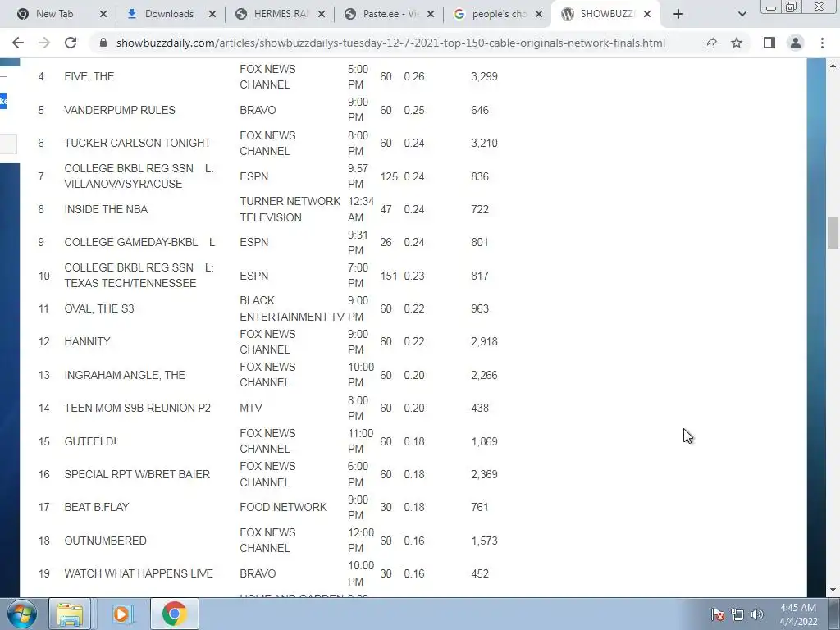This screenshot has height=630, width=840.
Task: Click the GUTFELD! program title
Action: click(90, 441)
